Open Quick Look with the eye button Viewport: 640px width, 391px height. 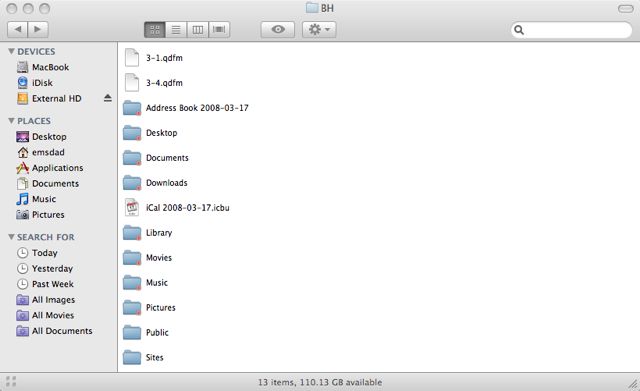click(278, 29)
